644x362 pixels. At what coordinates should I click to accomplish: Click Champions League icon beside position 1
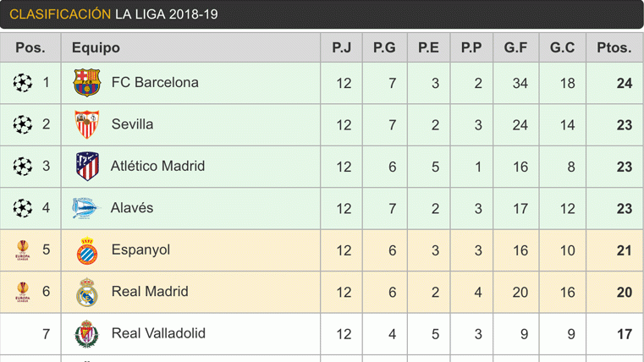23,83
